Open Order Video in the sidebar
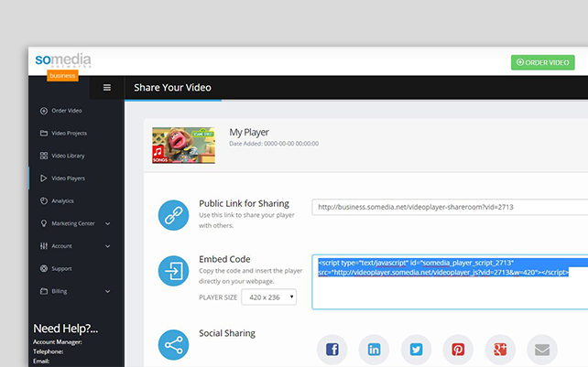 click(67, 111)
